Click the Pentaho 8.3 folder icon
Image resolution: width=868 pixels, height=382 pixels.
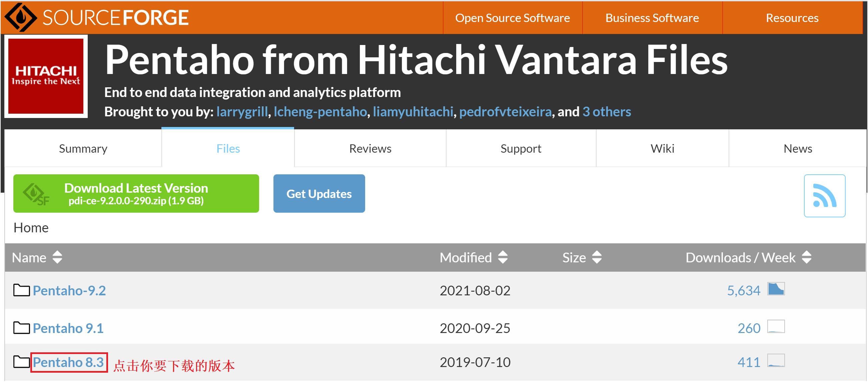pyautogui.click(x=22, y=362)
